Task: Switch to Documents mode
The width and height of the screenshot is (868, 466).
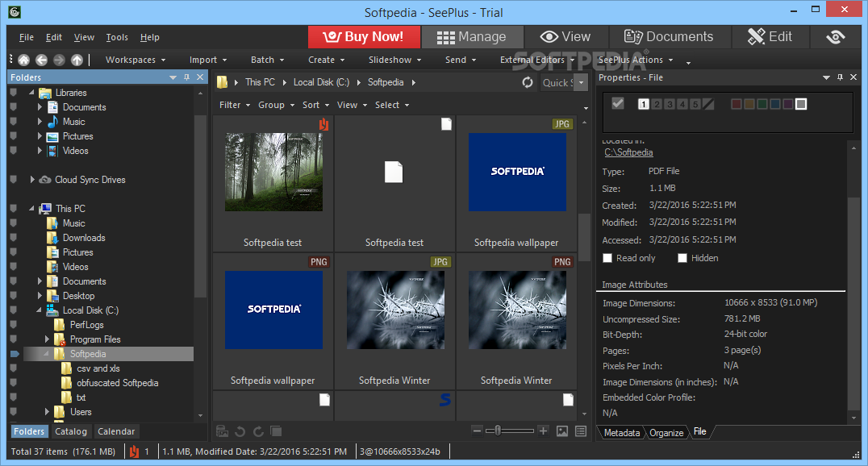Action: click(x=670, y=37)
